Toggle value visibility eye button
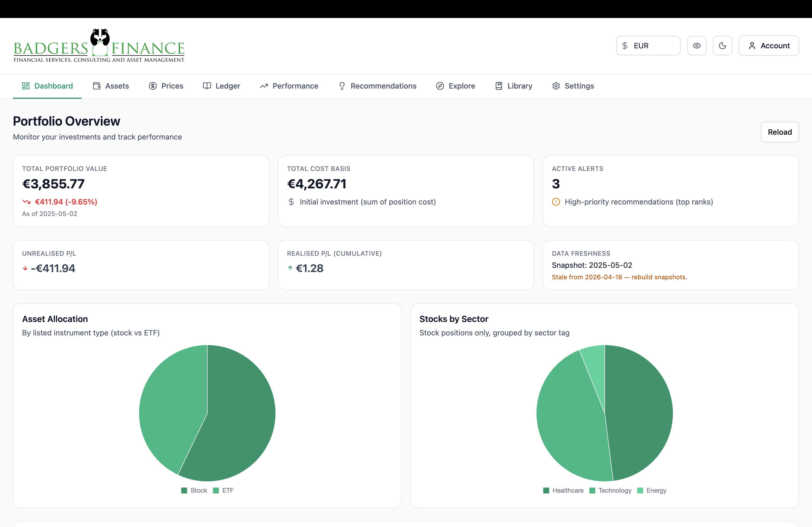 (697, 46)
